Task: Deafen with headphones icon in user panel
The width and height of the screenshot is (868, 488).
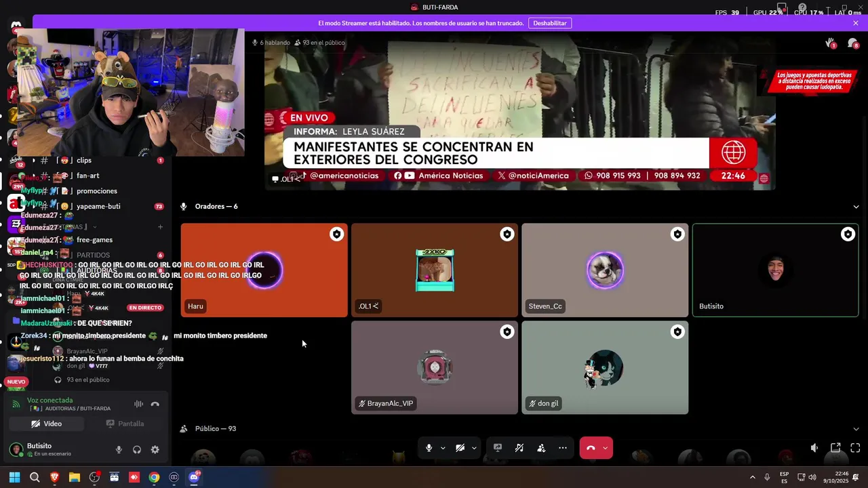Action: tap(137, 449)
